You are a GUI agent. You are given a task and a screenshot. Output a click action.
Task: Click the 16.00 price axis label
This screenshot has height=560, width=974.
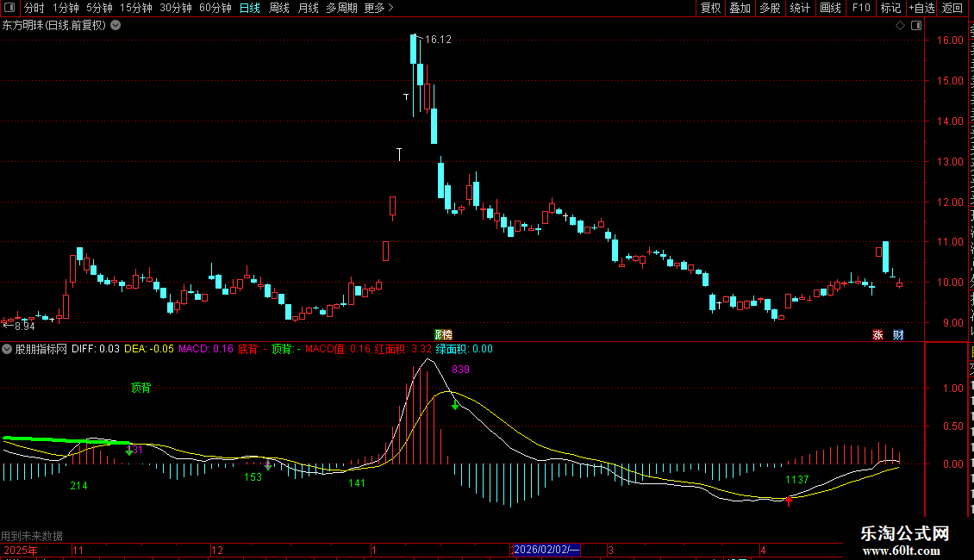click(951, 40)
